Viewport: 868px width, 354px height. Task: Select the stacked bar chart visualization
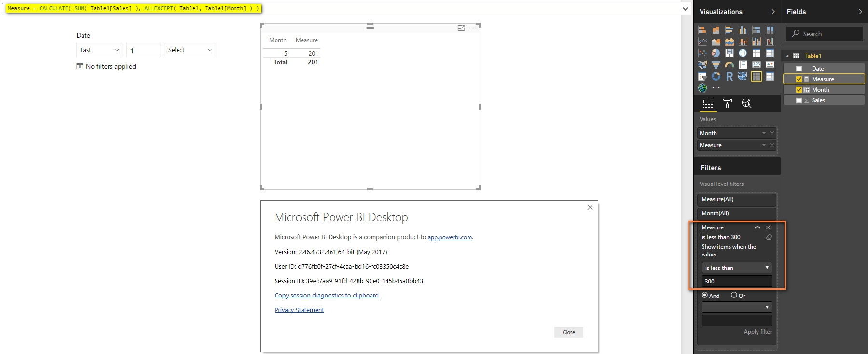tap(702, 30)
